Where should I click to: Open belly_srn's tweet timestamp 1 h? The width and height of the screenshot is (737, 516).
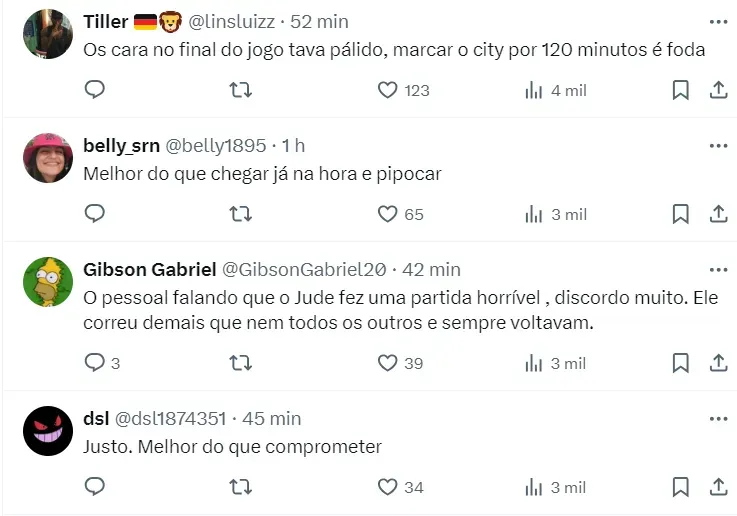click(294, 145)
